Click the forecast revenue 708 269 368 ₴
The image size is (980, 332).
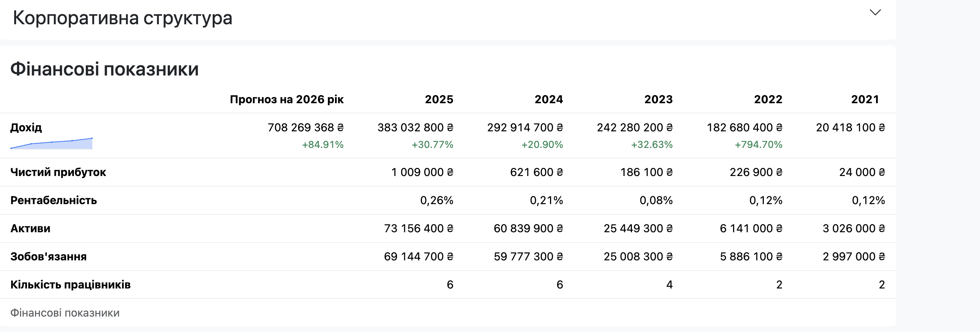306,127
